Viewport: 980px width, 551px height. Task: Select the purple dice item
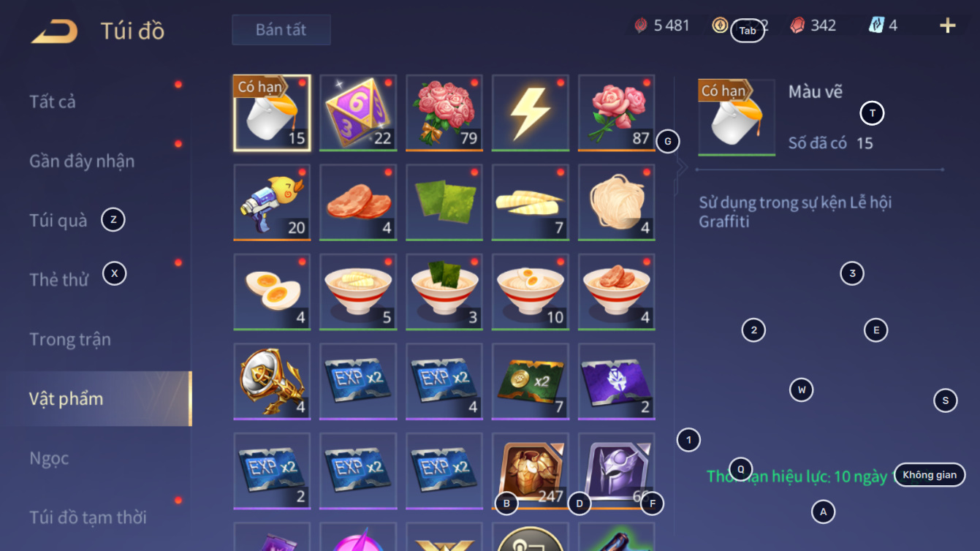358,113
